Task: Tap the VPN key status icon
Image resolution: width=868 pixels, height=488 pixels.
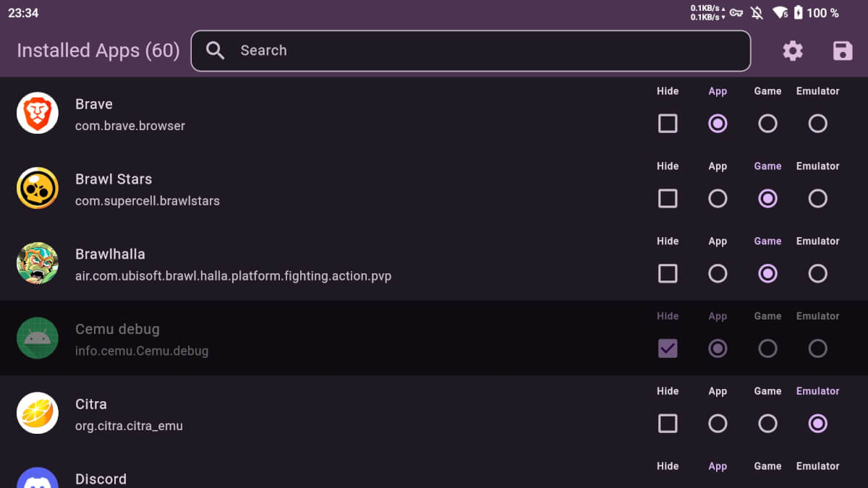Action: [736, 13]
